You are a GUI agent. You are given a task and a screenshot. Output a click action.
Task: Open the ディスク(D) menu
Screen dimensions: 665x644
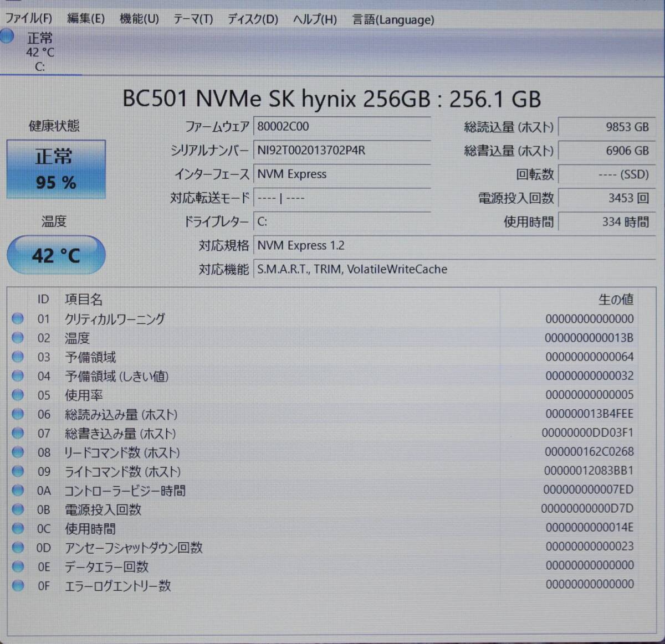coord(253,19)
